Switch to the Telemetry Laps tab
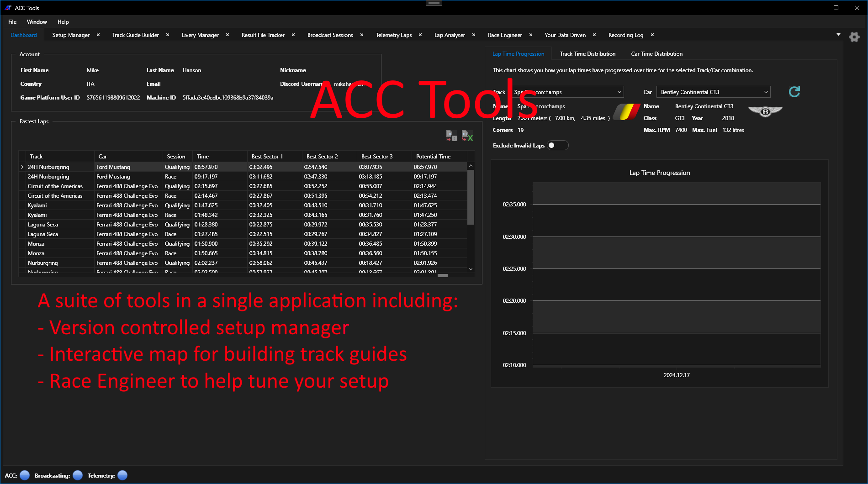 point(394,35)
